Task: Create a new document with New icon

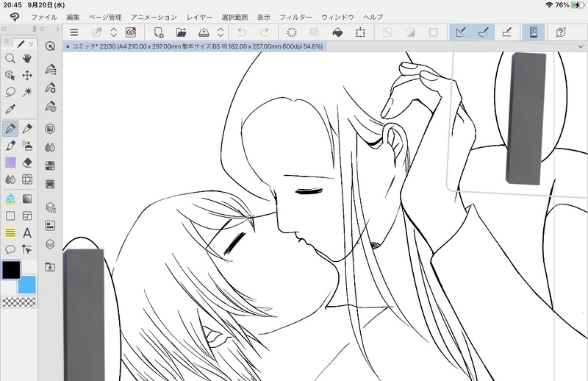Action: (x=159, y=32)
